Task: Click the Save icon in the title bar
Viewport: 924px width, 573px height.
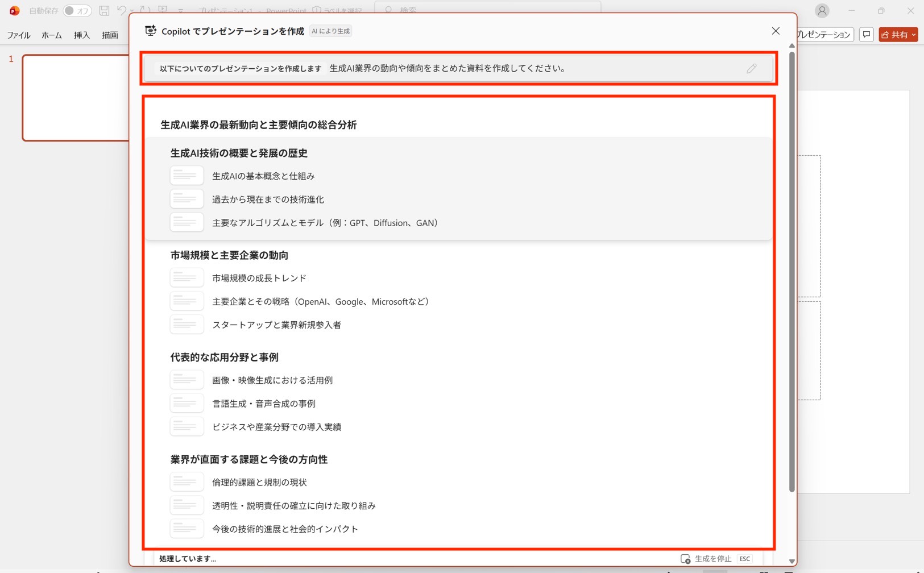Action: 104,10
